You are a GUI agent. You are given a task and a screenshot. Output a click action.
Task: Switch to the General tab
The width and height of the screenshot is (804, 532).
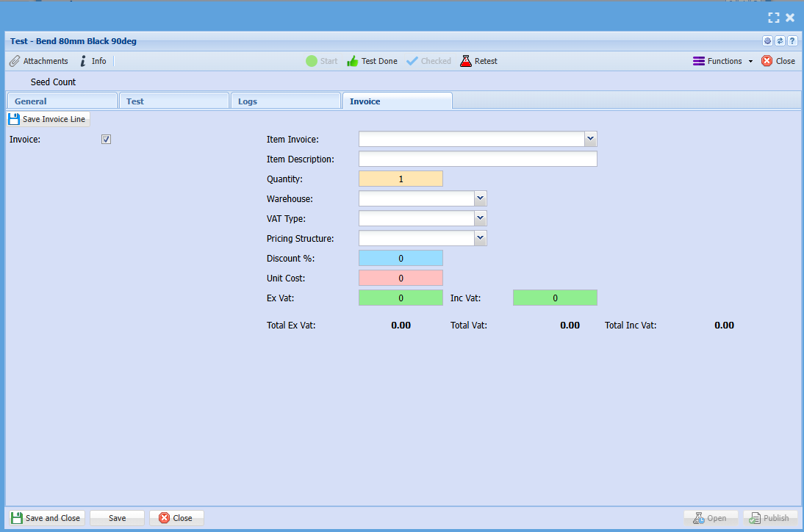point(61,101)
